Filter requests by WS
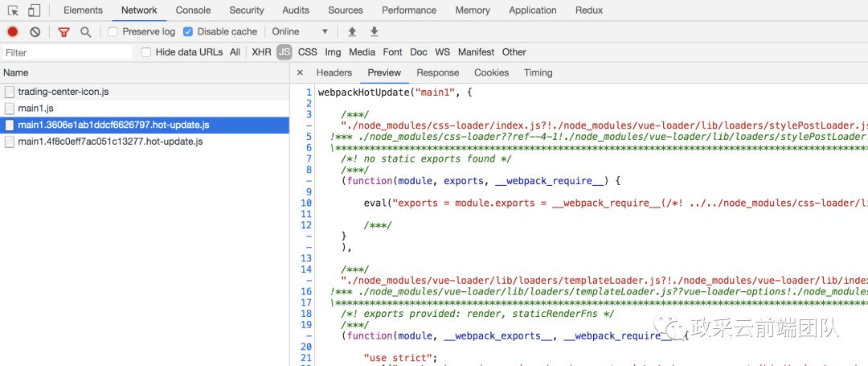 [442, 52]
